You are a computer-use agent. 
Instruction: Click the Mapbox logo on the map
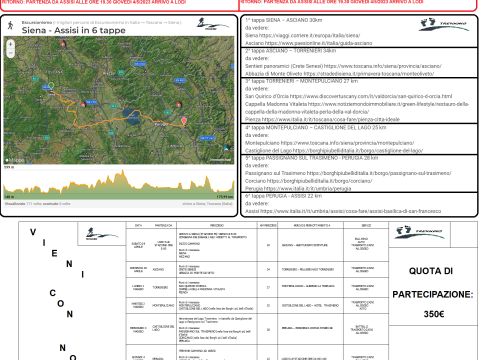click(x=15, y=160)
